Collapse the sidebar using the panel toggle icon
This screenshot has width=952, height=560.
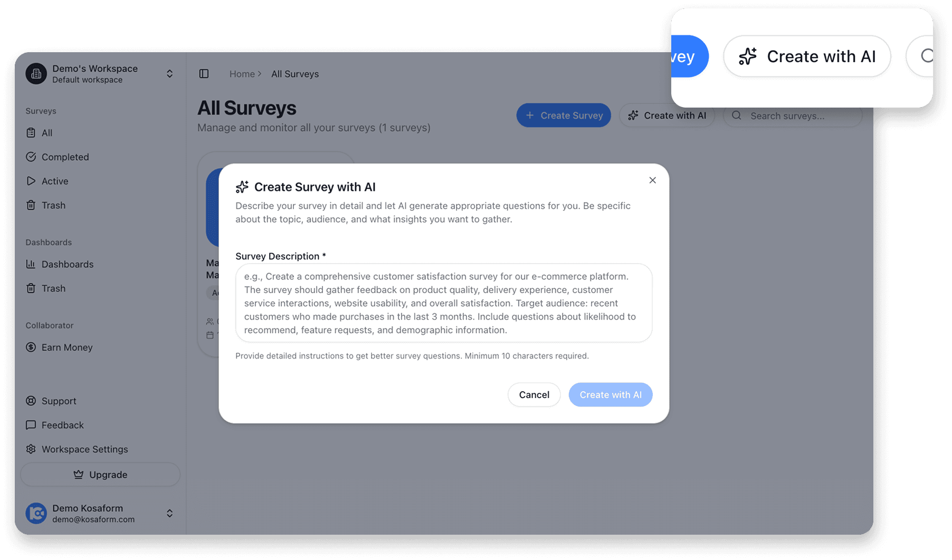pyautogui.click(x=204, y=74)
